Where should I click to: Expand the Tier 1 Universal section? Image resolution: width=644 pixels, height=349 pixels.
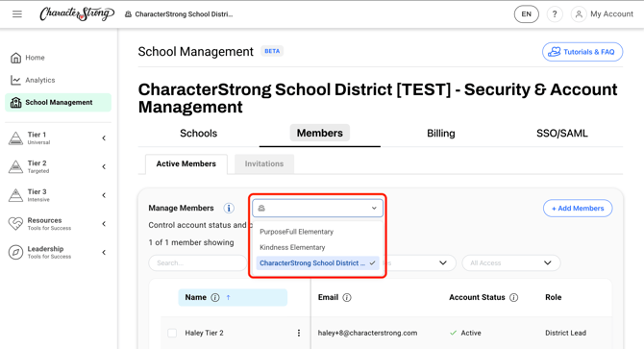pyautogui.click(x=104, y=138)
